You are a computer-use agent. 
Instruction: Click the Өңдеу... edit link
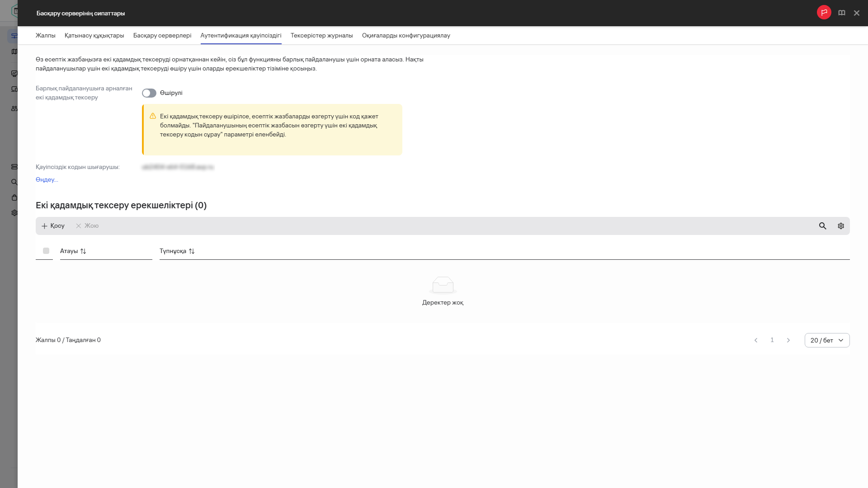47,180
